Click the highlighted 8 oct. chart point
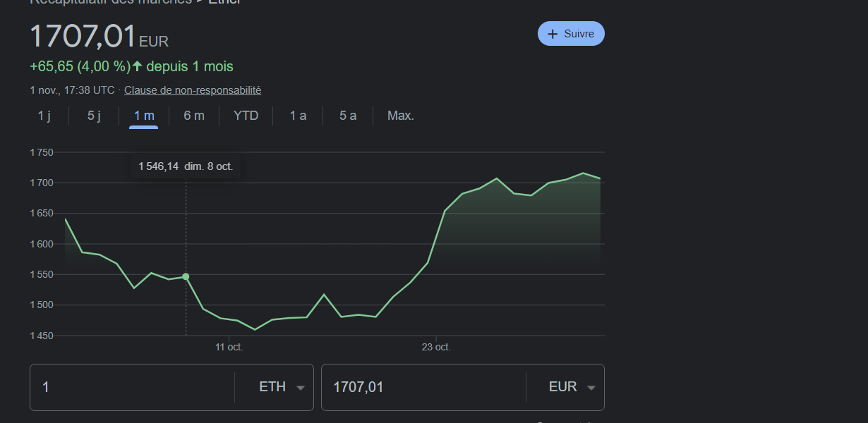The image size is (868, 423). [186, 276]
